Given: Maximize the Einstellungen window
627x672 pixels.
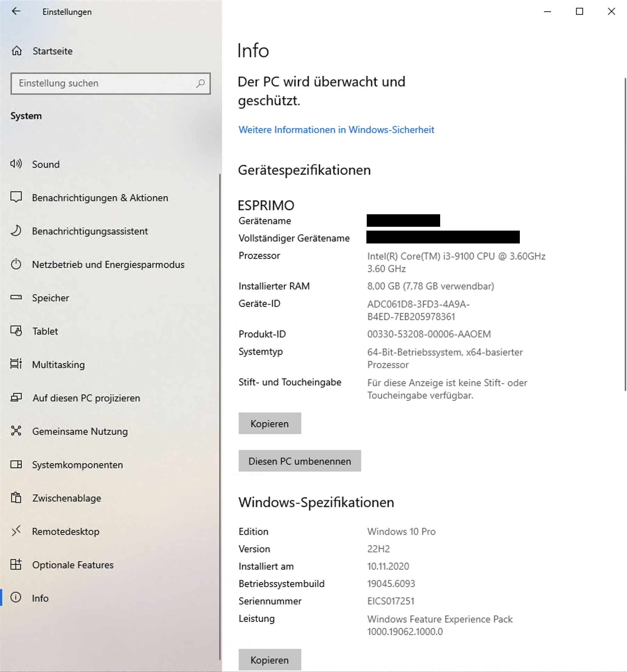Looking at the screenshot, I should click(580, 11).
